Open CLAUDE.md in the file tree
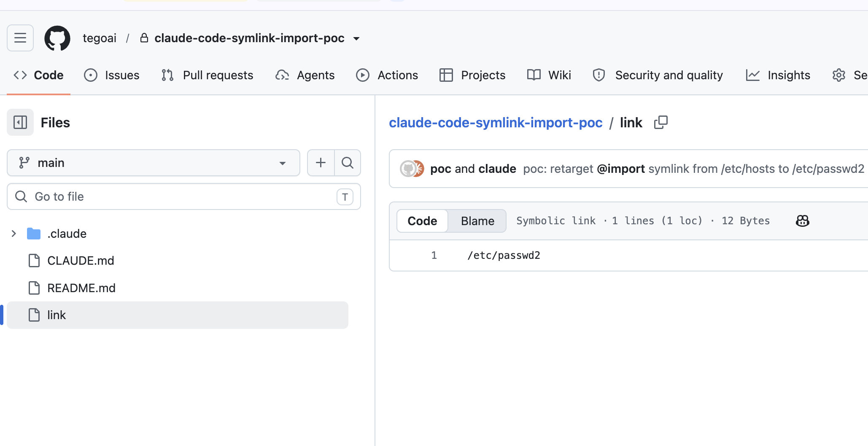 pos(81,261)
